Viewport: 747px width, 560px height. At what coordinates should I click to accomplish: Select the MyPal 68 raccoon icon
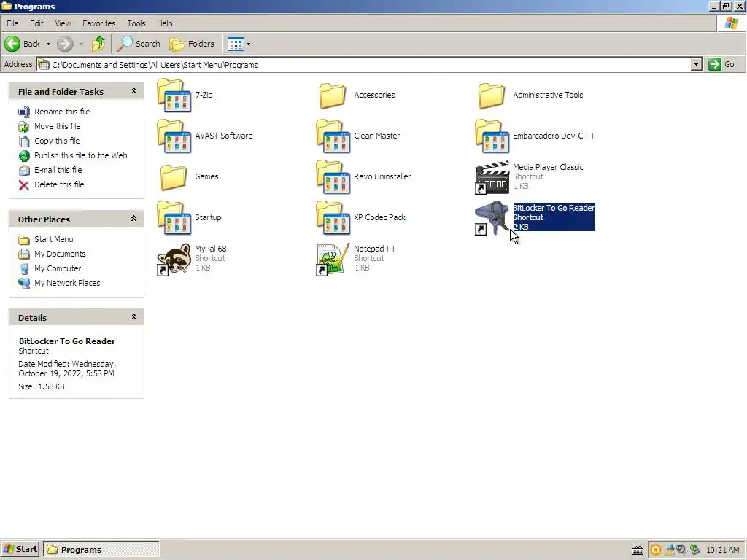[174, 259]
